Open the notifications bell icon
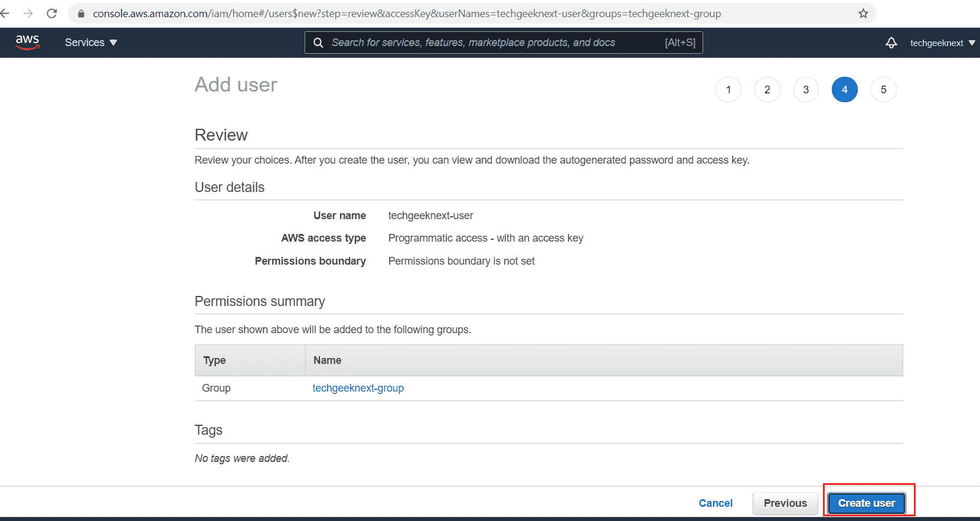This screenshot has width=980, height=521. pyautogui.click(x=891, y=43)
